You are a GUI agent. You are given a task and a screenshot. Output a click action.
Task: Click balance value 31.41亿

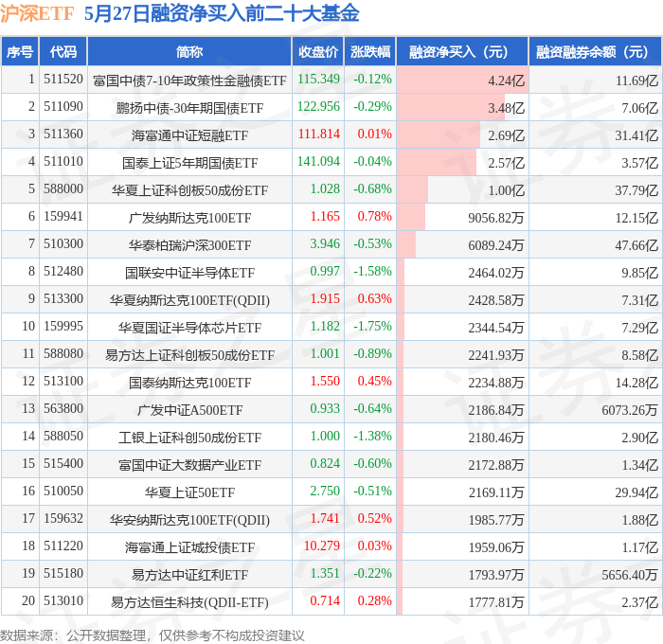point(636,135)
